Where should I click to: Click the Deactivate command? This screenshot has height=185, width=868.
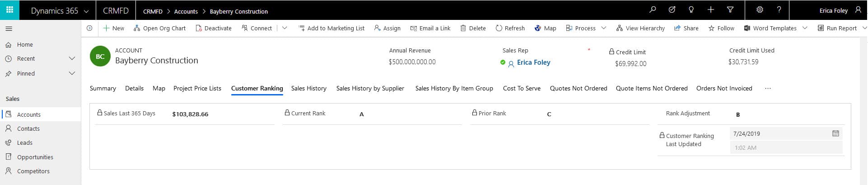213,28
